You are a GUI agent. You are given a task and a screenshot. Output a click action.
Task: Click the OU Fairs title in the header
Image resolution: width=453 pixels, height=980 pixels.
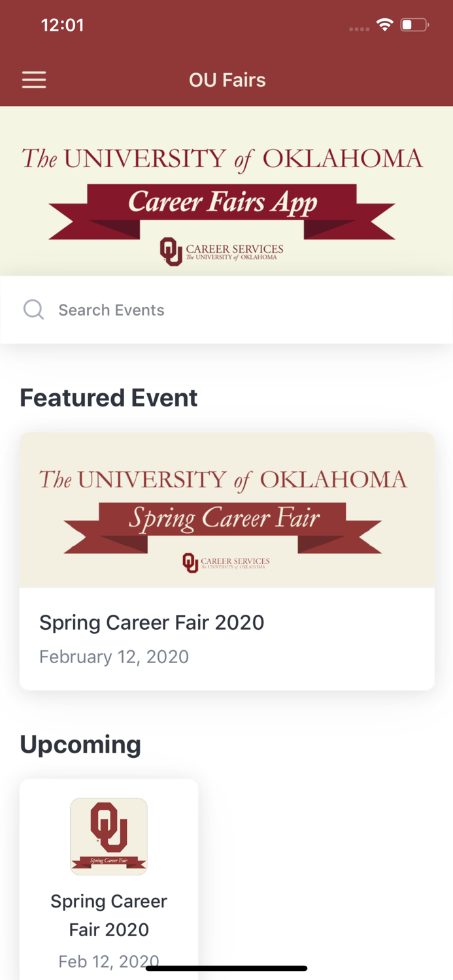[227, 79]
